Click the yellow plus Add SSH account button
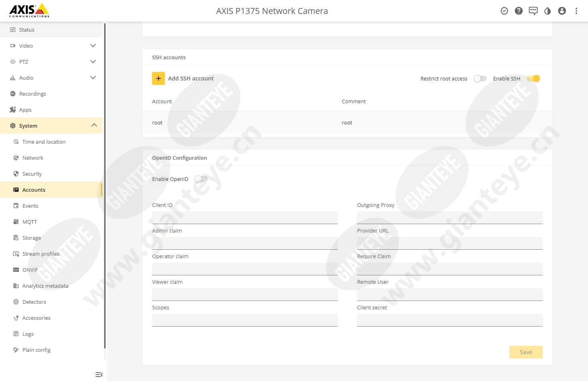The image size is (588, 381). [159, 78]
